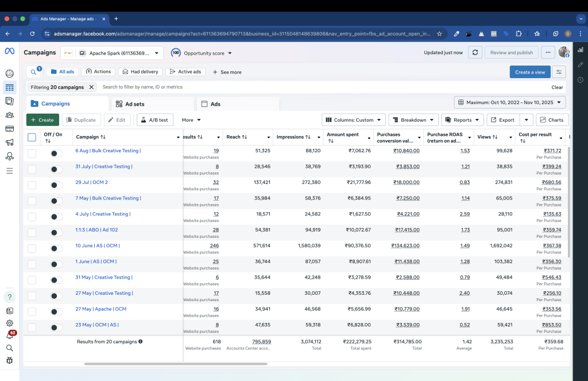Open the Help question mark icon
The width and height of the screenshot is (588, 381).
(10, 297)
